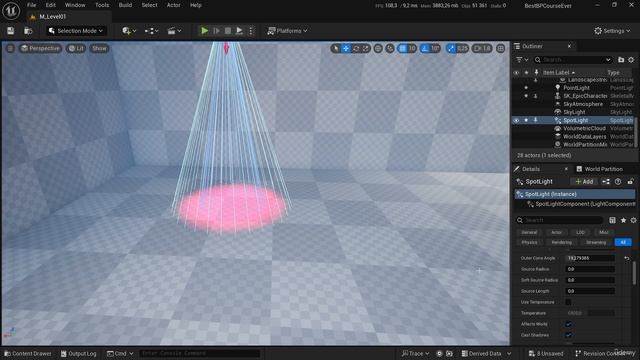Click the surface snapping icon

[390, 48]
